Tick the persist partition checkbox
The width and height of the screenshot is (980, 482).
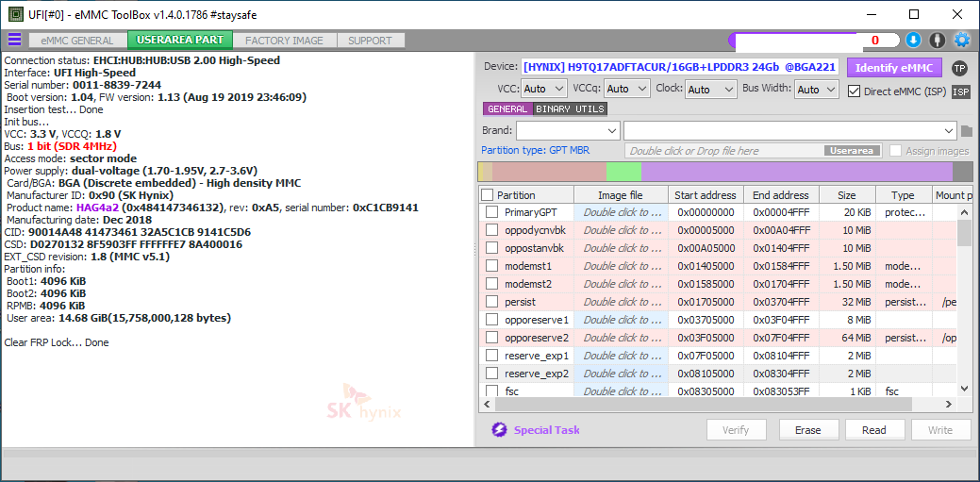pyautogui.click(x=491, y=302)
